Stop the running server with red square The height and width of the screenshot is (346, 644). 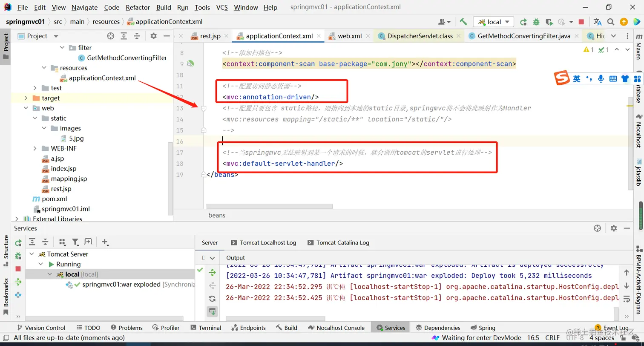[581, 22]
